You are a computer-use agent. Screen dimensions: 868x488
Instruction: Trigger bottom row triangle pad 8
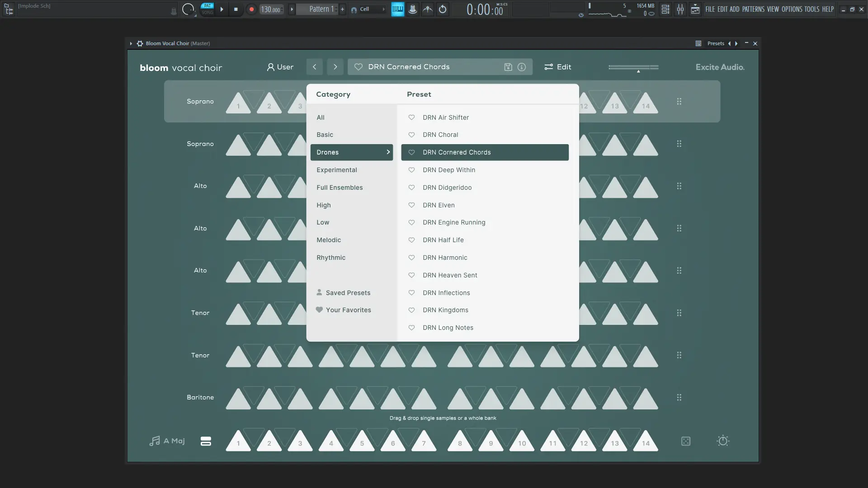[460, 441]
